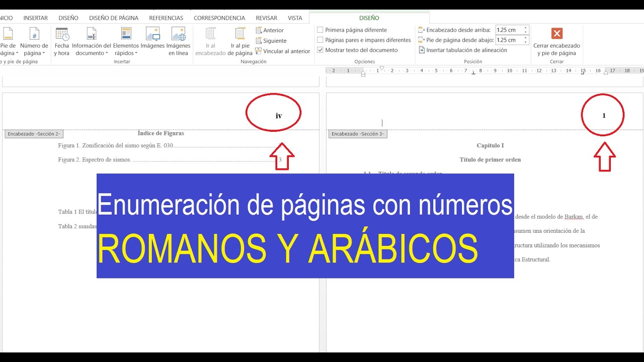Open the DISEÑO ribbon tab next to INSERTAR
The image size is (644, 362).
[x=68, y=18]
